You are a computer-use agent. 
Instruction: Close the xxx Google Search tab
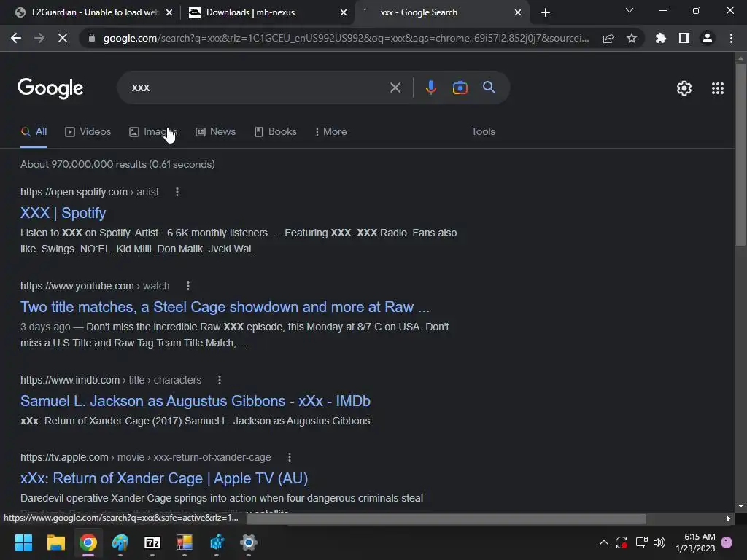click(518, 12)
